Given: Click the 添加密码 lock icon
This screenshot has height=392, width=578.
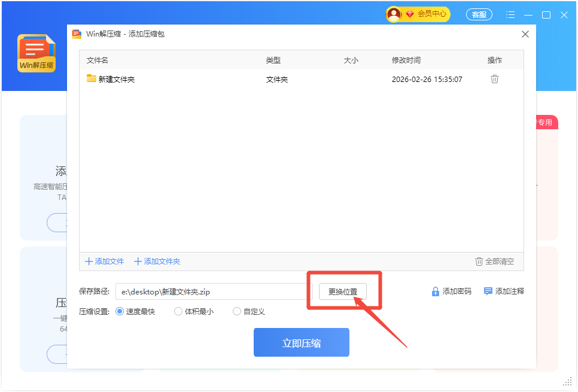Looking at the screenshot, I should [x=436, y=291].
